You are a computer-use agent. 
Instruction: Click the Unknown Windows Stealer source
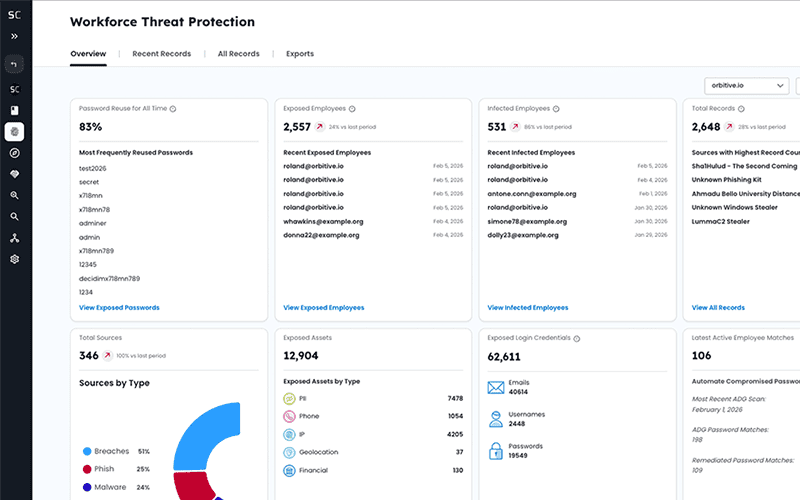(x=735, y=208)
